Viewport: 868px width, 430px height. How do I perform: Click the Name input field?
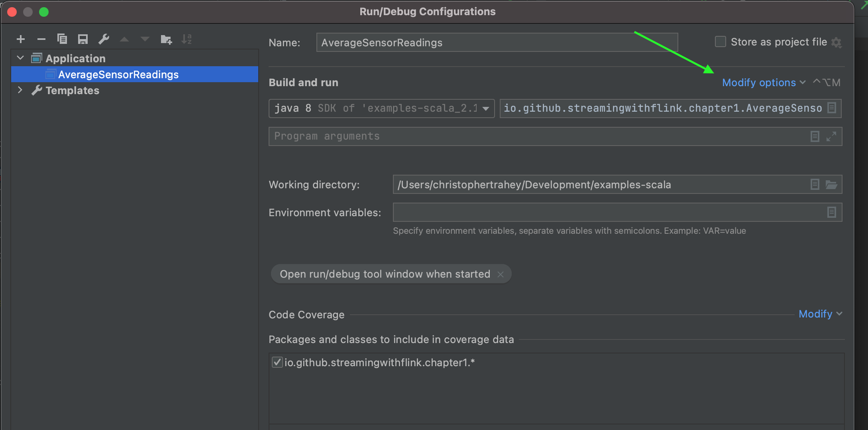497,43
